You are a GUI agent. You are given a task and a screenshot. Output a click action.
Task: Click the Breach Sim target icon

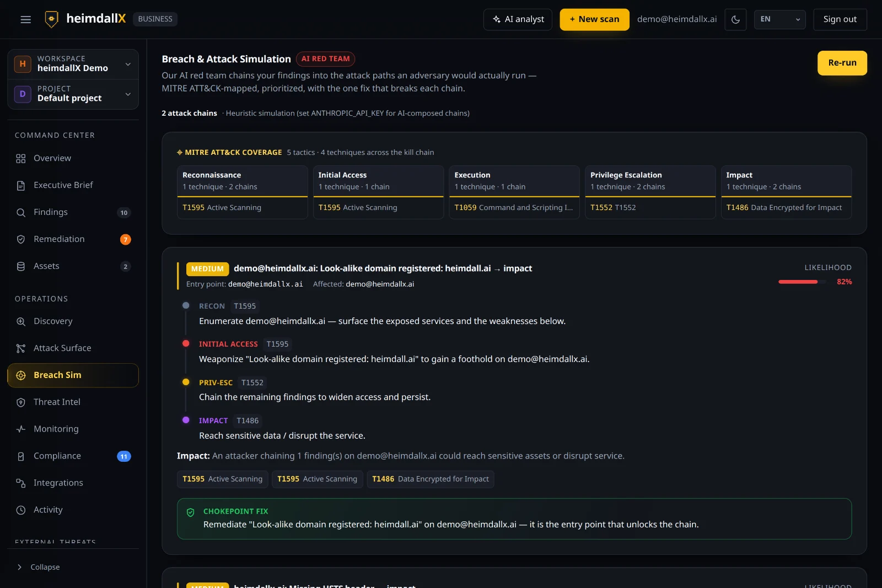[x=21, y=375]
